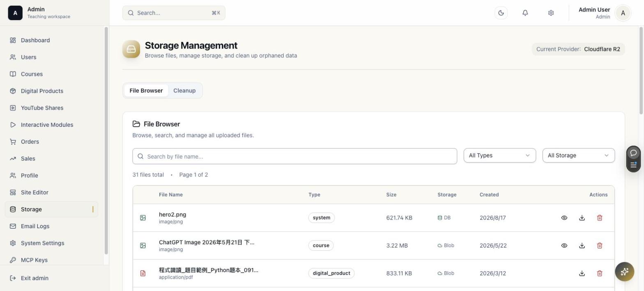Open Interactive Modules page
644x291 pixels.
(x=51, y=125)
